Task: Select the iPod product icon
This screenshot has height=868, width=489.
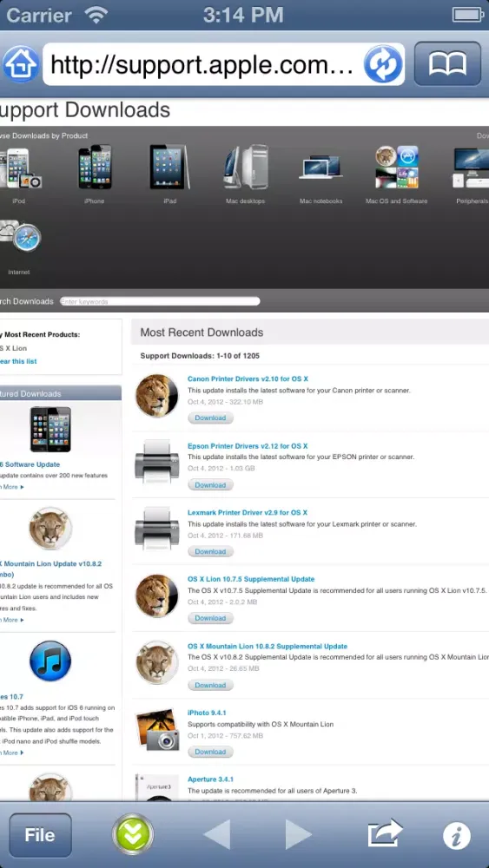Action: coord(19,168)
